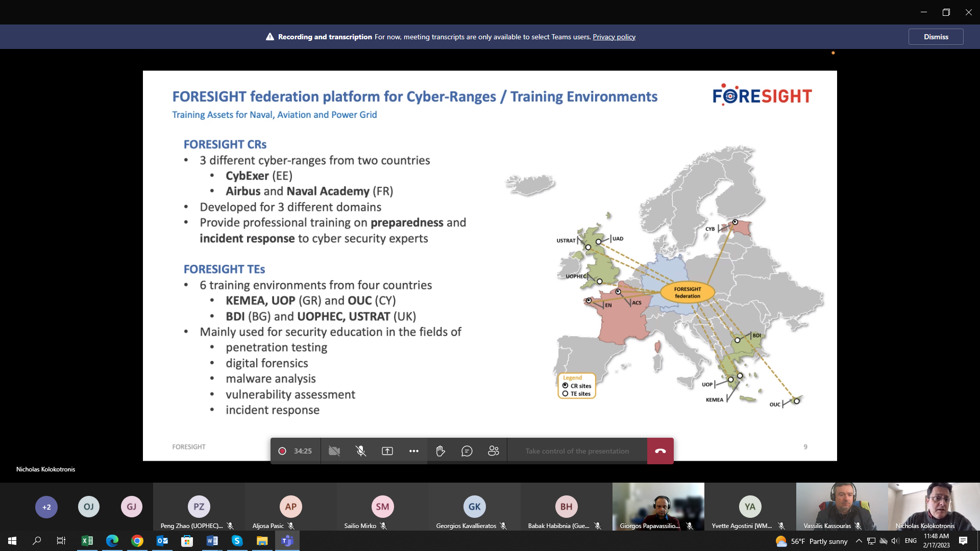The width and height of the screenshot is (980, 551).
Task: Select Giorgos Papavassiliou's video tile
Action: pos(658,506)
